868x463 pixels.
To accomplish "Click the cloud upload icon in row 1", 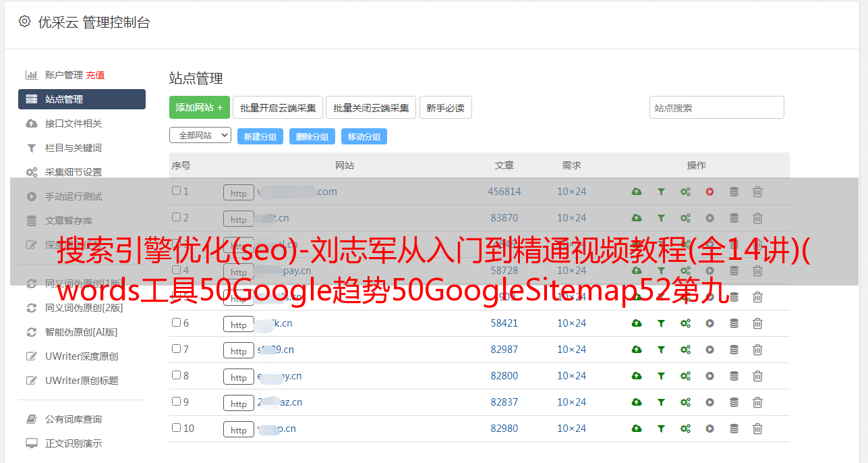I will [x=637, y=192].
